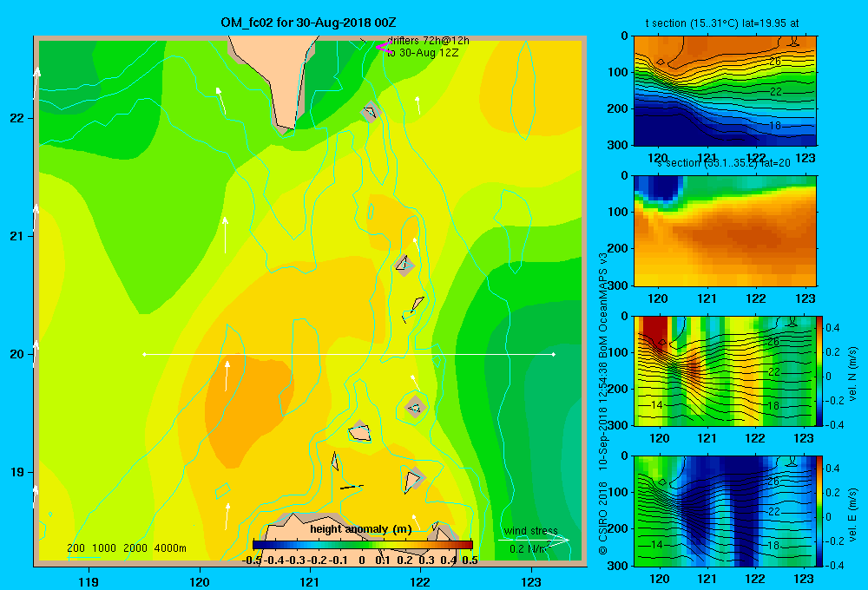This screenshot has width=868, height=590.
Task: Click the map title OM_fc02 for 30-Aug-2018 00Z
Action: tap(308, 23)
